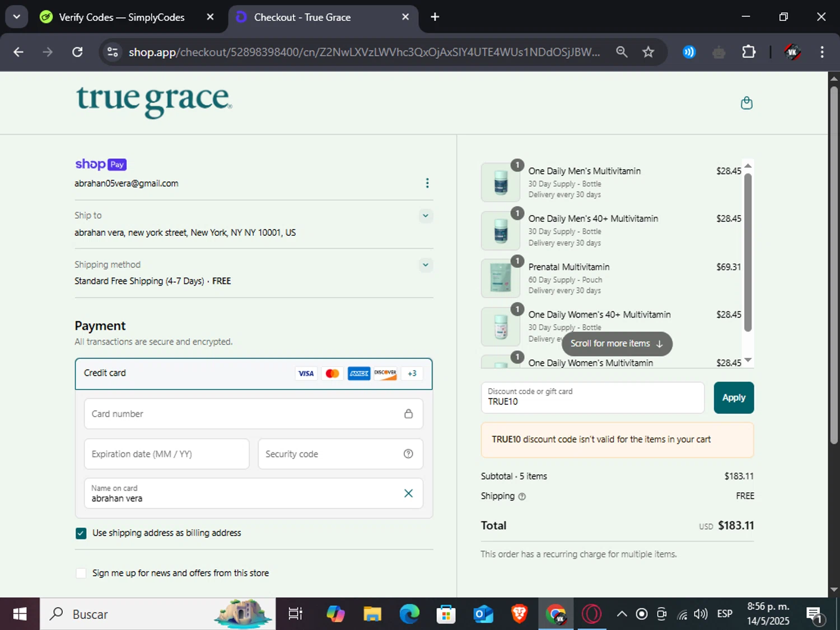Open the tab search dropdown
The width and height of the screenshot is (840, 630).
(x=17, y=17)
